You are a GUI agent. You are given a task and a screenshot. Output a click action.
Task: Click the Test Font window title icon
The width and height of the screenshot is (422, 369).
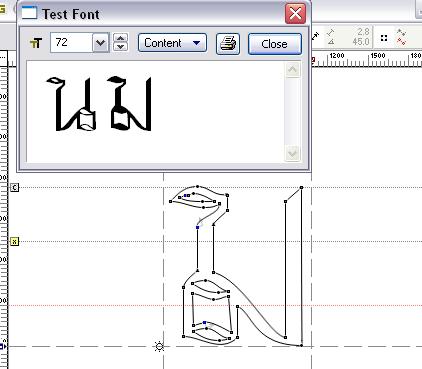pyautogui.click(x=29, y=14)
